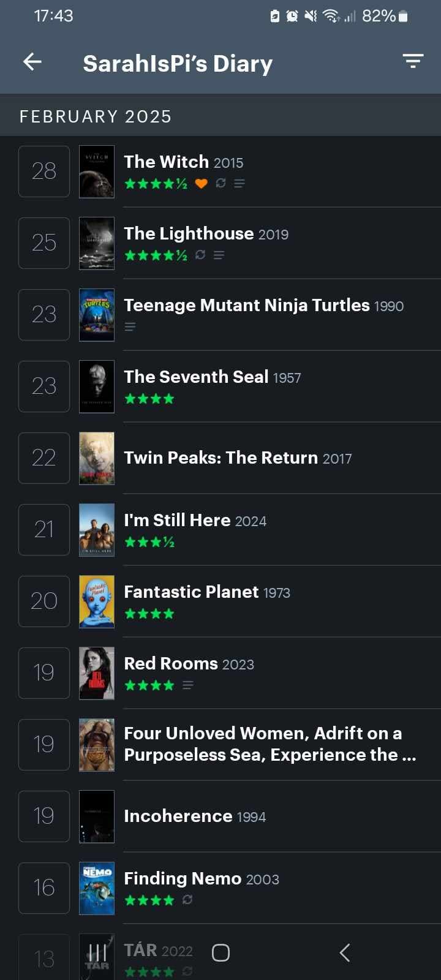The height and width of the screenshot is (980, 441).
Task: Tap The Seventh Seal poster thumbnail
Action: pos(97,386)
